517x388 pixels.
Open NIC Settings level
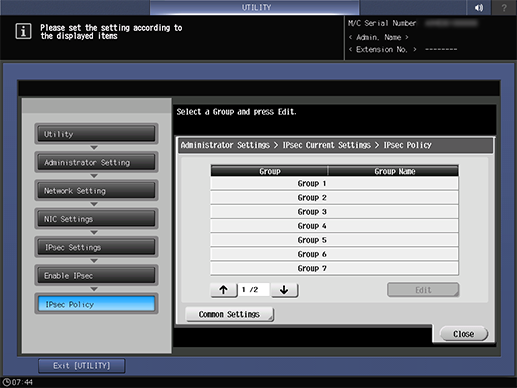pos(96,219)
